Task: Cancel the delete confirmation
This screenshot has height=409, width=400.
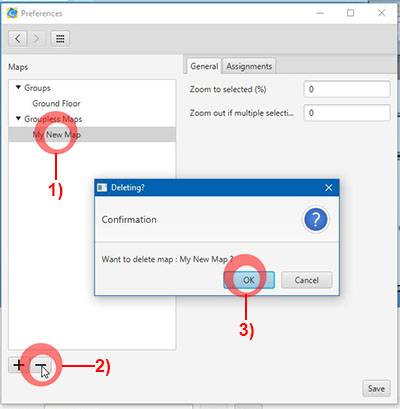Action: pyautogui.click(x=307, y=280)
